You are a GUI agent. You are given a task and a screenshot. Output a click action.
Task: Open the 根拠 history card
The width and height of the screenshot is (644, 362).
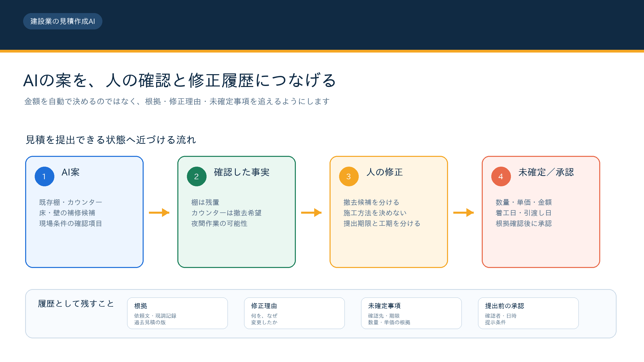[x=177, y=313]
